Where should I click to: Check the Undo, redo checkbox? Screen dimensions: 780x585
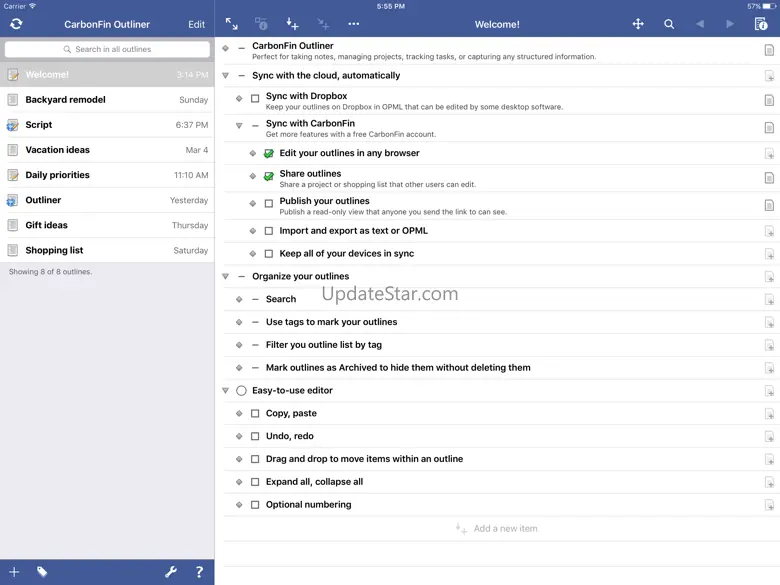(255, 436)
